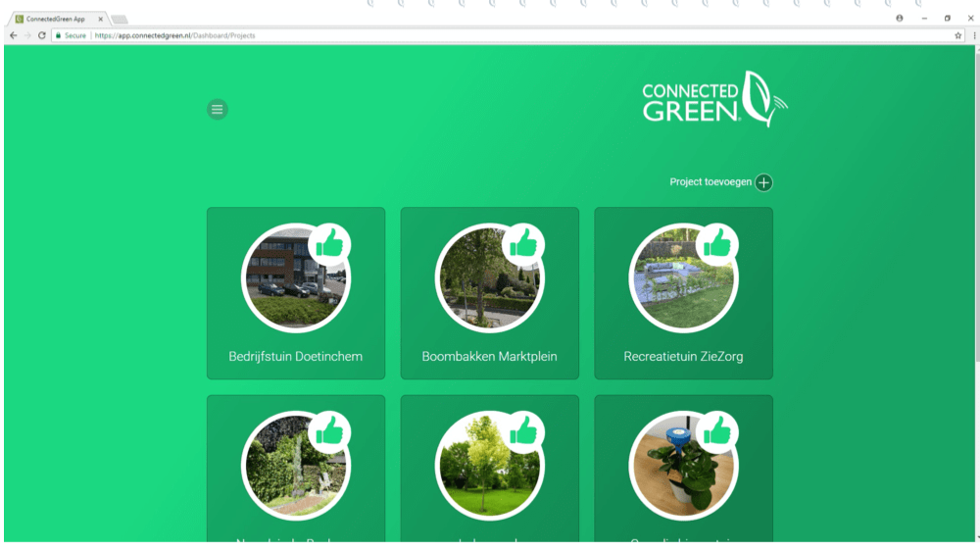Click the Connected Green logo

(715, 99)
